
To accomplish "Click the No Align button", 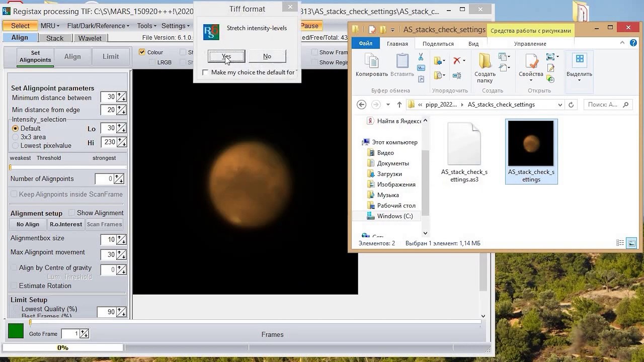I will click(28, 224).
